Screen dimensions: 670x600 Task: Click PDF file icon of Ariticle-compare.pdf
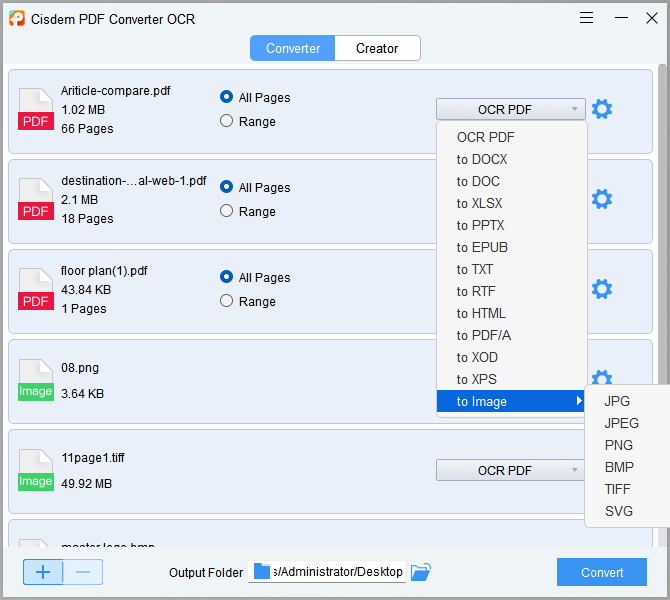36,109
